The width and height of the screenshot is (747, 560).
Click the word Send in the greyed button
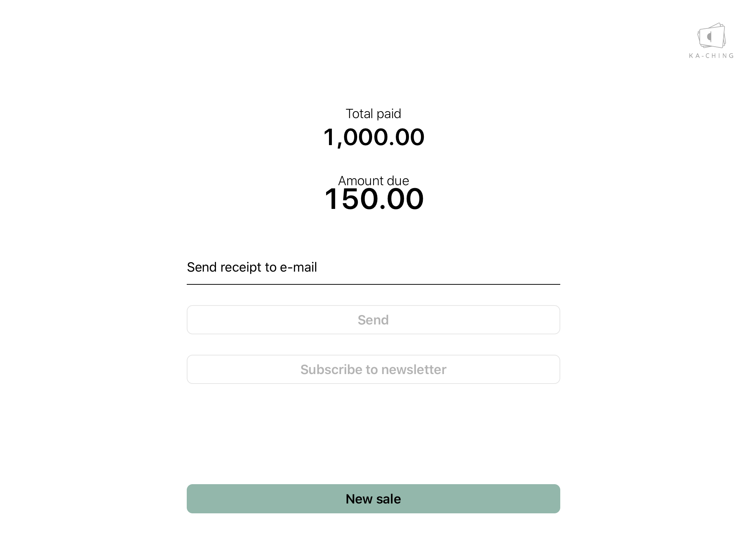click(373, 320)
